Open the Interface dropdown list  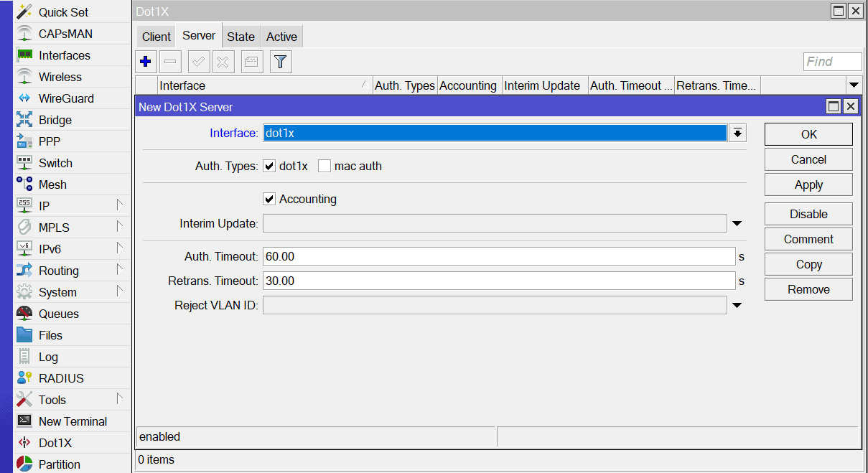click(737, 134)
